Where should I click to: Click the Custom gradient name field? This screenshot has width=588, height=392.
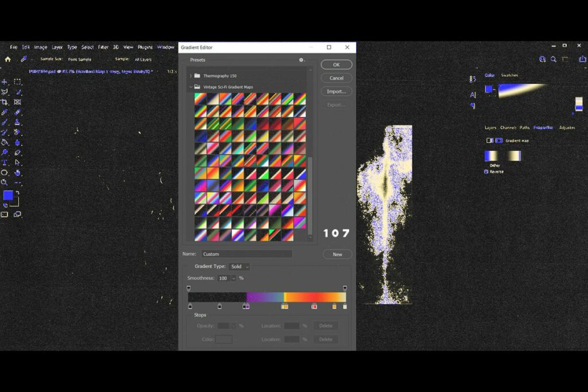(x=247, y=254)
